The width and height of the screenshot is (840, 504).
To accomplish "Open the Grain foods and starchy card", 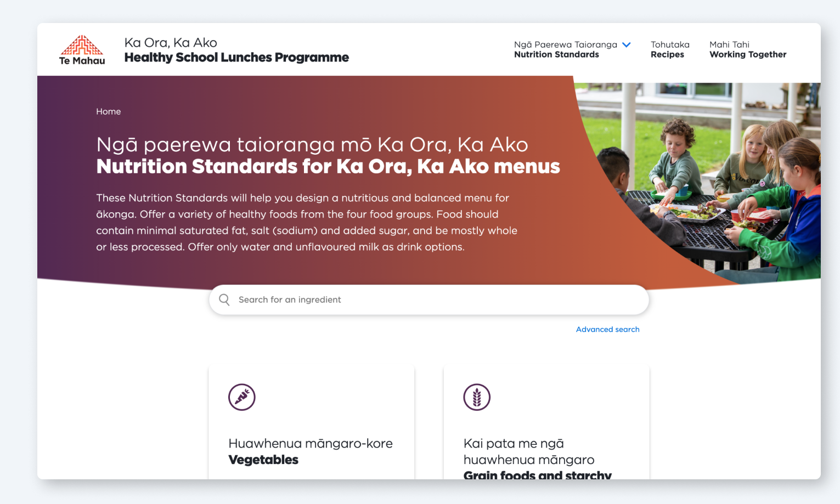I will 546,422.
